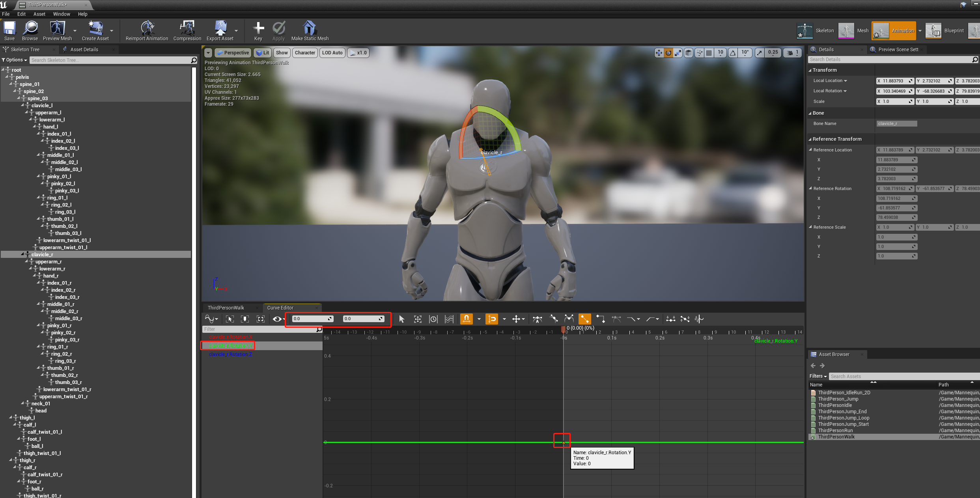
Task: Switch to the ThirdPersonWalk timeline tab
Action: pyautogui.click(x=226, y=308)
